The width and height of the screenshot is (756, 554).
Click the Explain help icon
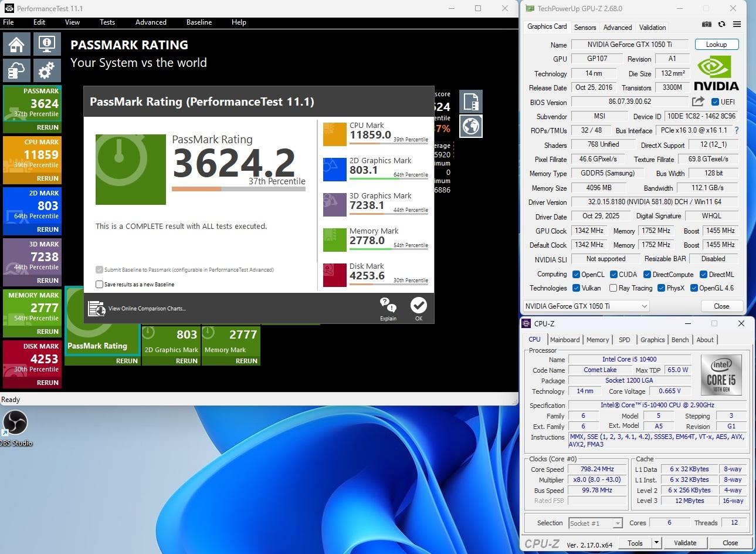388,306
